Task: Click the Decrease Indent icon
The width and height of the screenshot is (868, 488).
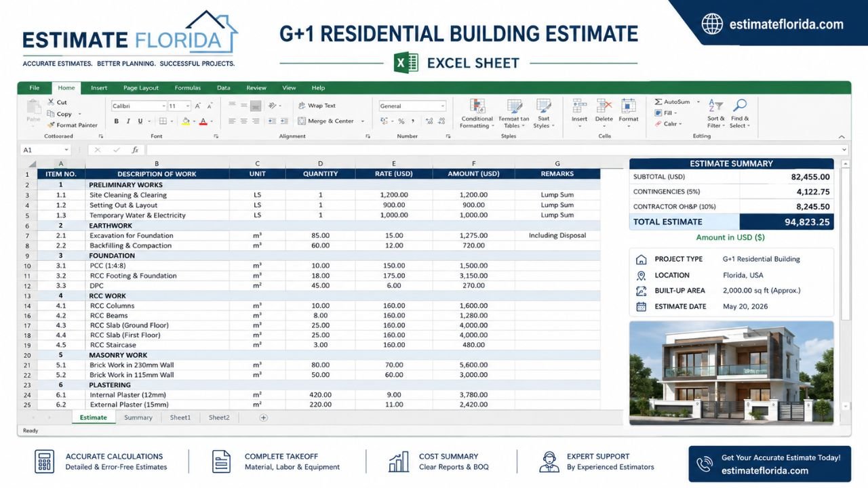Action: click(272, 121)
